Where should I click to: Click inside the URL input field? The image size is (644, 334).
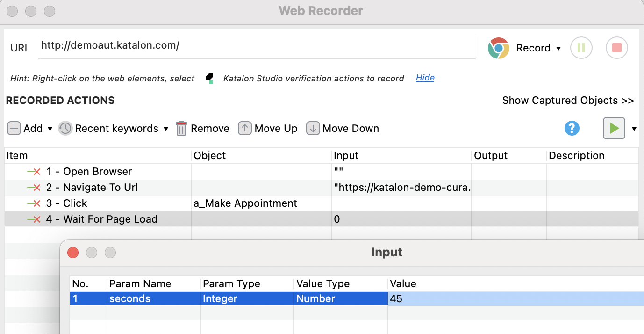257,47
